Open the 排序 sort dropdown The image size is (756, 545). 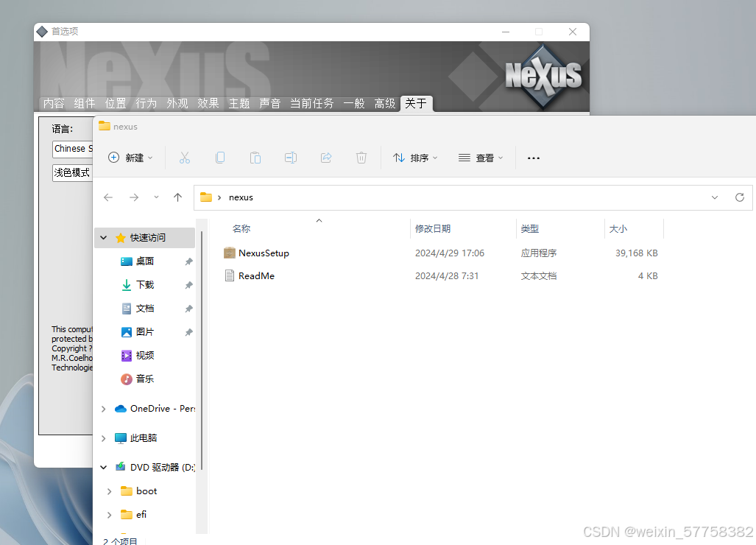click(x=415, y=158)
